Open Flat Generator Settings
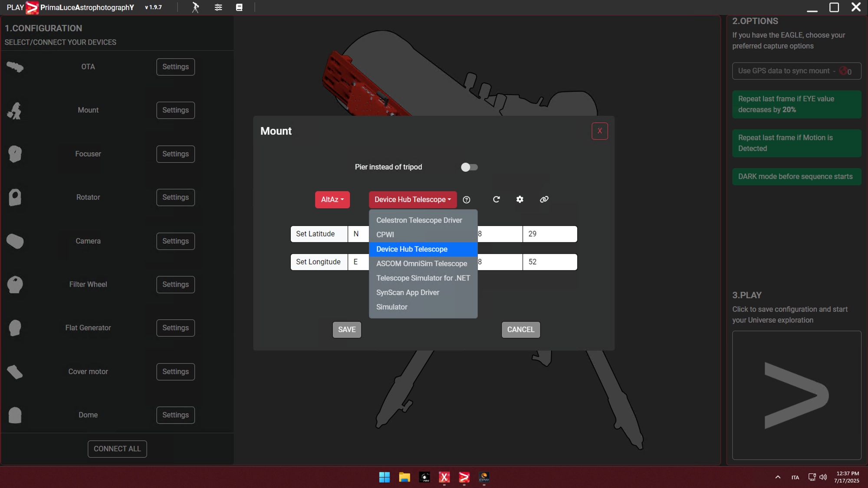Screen dimensions: 868x488 (x=175, y=328)
